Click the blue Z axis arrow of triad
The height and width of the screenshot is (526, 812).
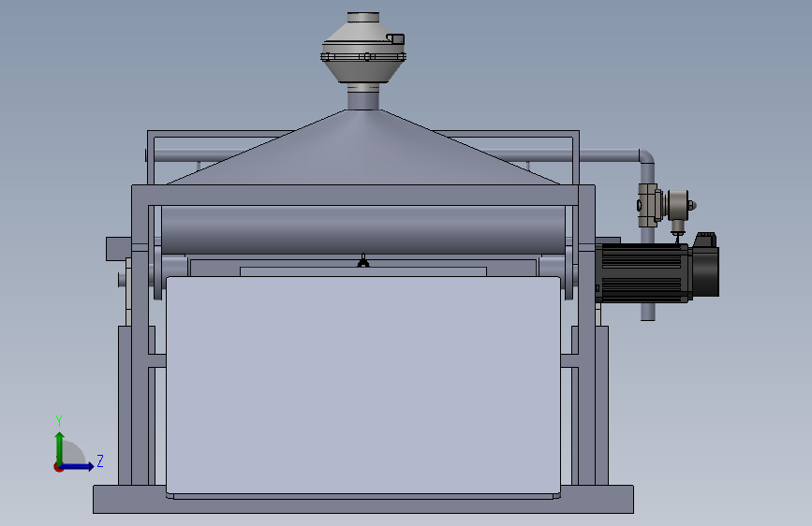coord(78,466)
